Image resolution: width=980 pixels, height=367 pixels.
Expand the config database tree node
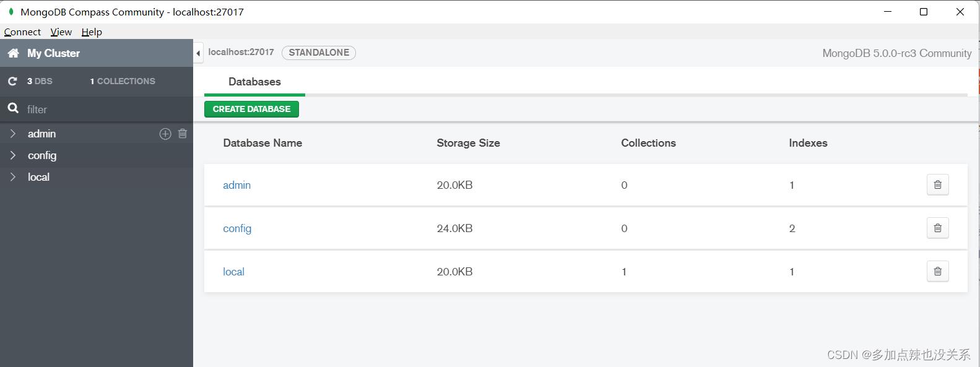(x=13, y=155)
